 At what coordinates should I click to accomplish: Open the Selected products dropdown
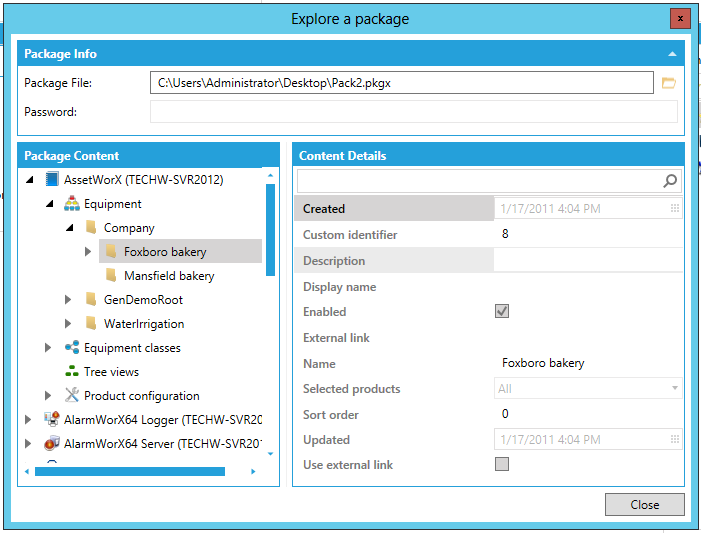pos(675,388)
